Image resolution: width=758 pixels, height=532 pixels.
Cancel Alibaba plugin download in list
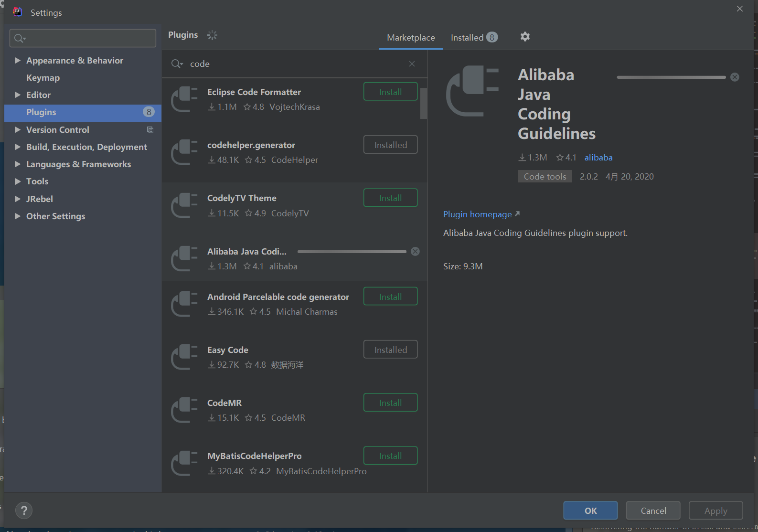tap(416, 251)
